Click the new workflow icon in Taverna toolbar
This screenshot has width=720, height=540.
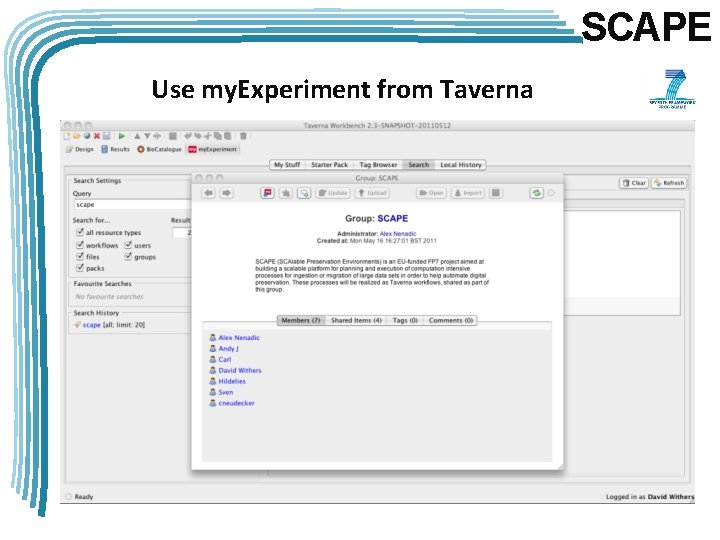pyautogui.click(x=68, y=136)
